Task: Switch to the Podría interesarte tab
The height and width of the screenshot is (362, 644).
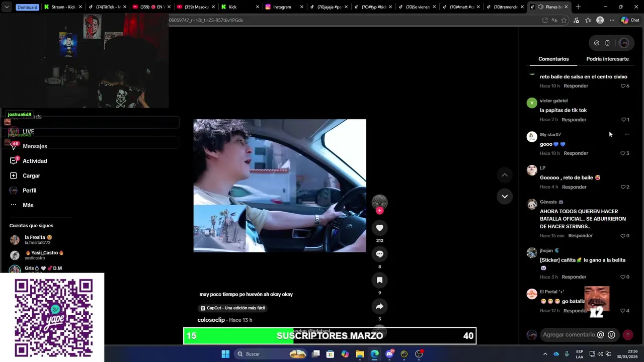Action: (x=607, y=59)
